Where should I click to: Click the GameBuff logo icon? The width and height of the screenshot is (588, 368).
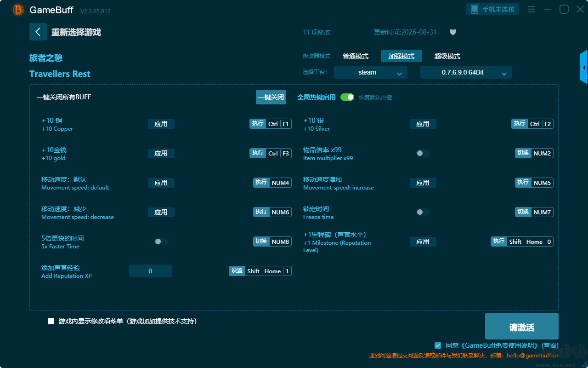[18, 10]
